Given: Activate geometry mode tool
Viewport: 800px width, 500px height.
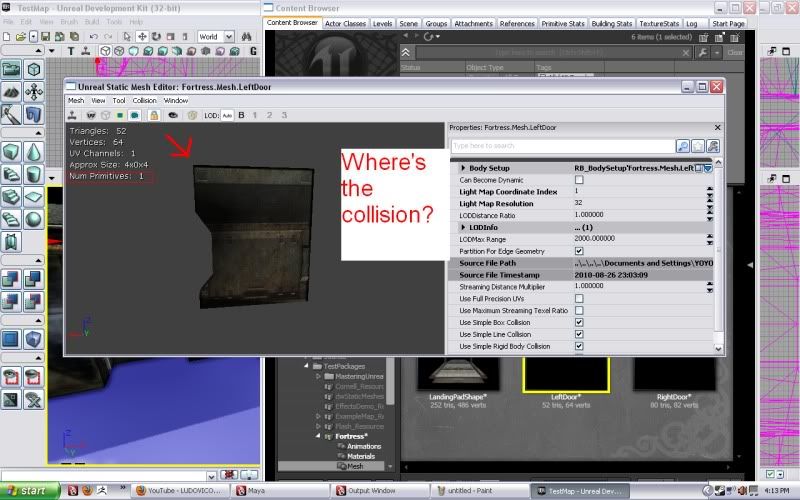Looking at the screenshot, I should [x=33, y=70].
